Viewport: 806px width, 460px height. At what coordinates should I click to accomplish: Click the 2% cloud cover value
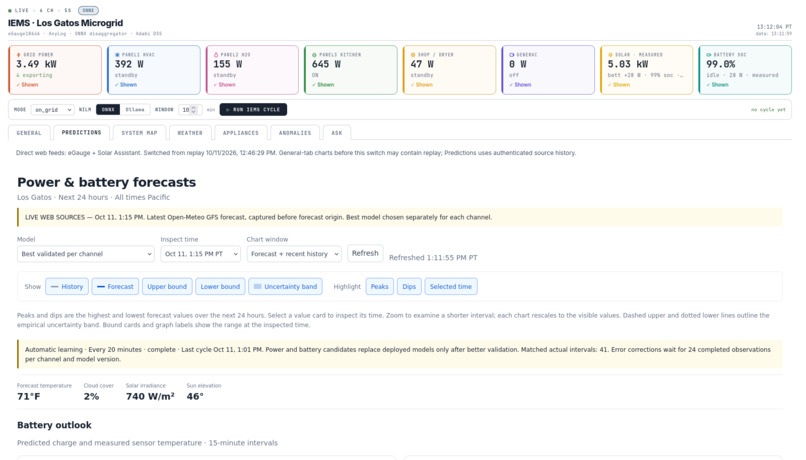[91, 396]
